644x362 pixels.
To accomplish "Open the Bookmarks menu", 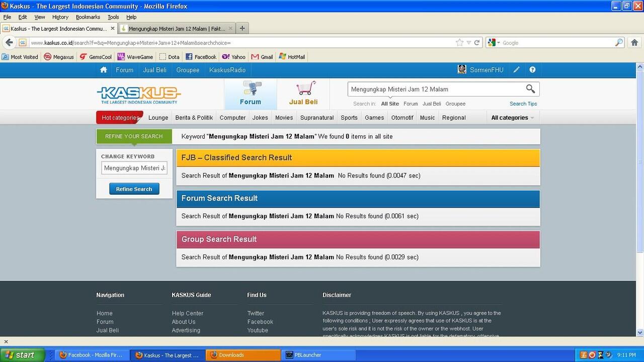I will 88,17.
